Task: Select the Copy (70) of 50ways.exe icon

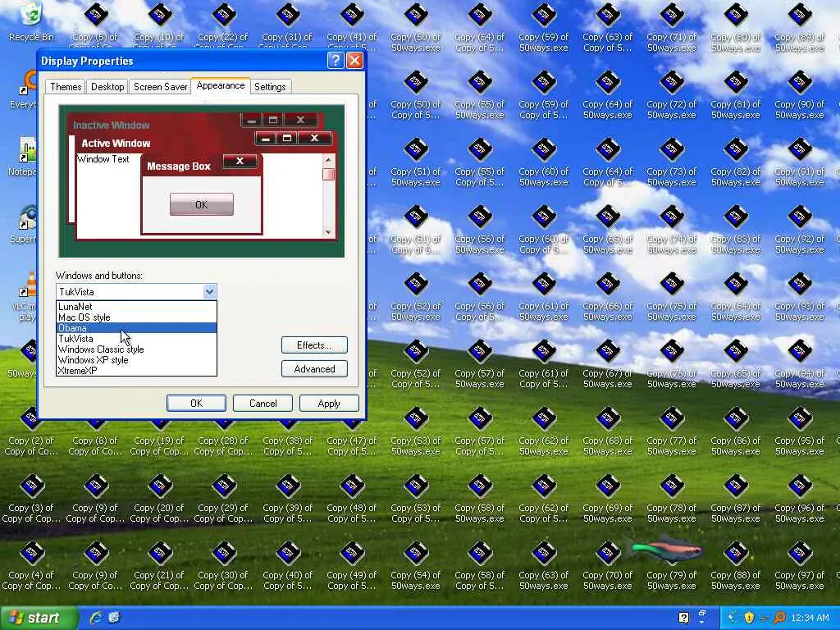Action: [608, 565]
